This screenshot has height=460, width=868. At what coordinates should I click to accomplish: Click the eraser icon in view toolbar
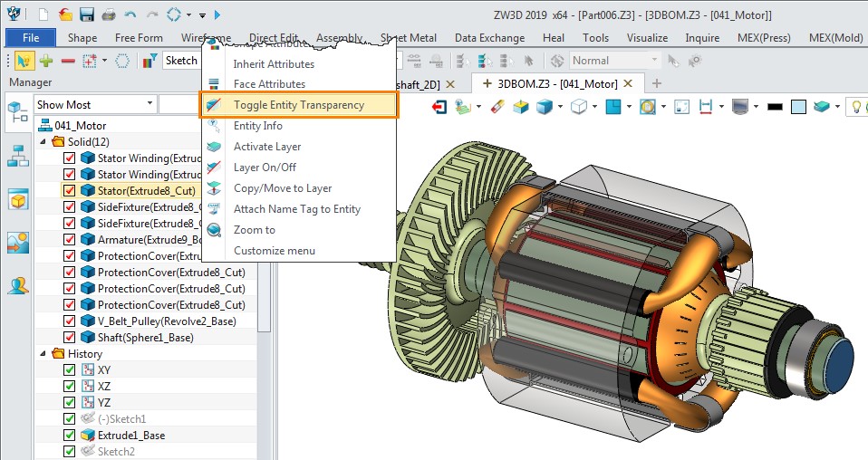(497, 106)
